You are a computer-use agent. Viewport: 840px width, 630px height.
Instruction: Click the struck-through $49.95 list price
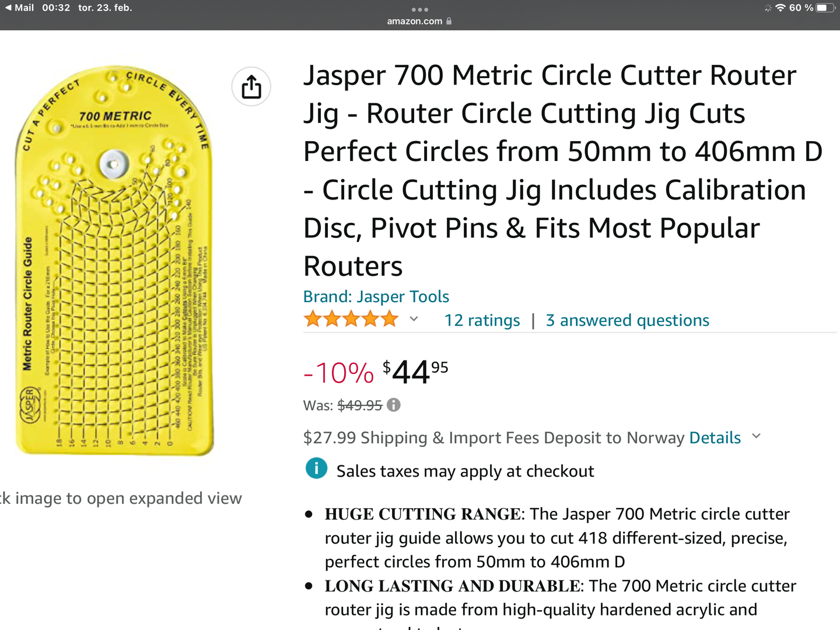click(360, 405)
